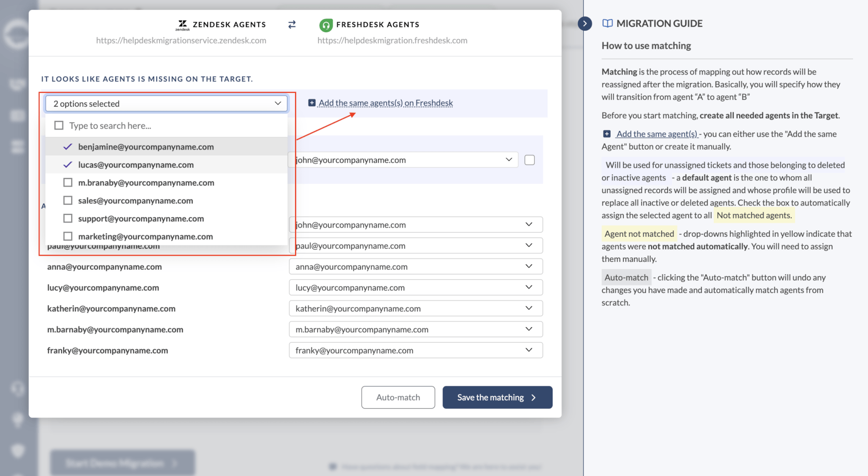Click 'Add the same agents(s) on Freshdesk' link
Image resolution: width=868 pixels, height=476 pixels.
[x=386, y=103]
